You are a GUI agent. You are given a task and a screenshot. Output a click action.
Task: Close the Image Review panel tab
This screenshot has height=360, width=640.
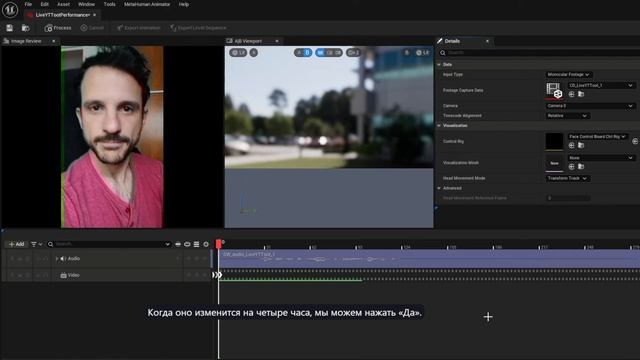[53, 41]
